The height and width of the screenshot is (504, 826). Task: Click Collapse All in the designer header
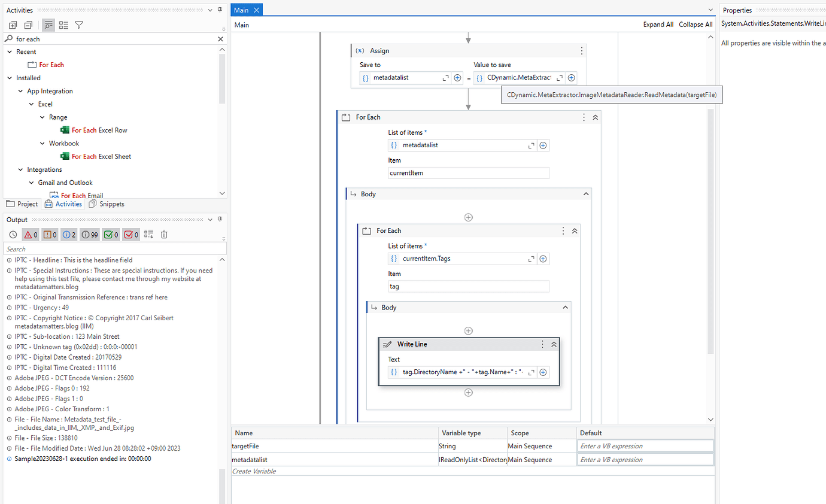point(696,25)
